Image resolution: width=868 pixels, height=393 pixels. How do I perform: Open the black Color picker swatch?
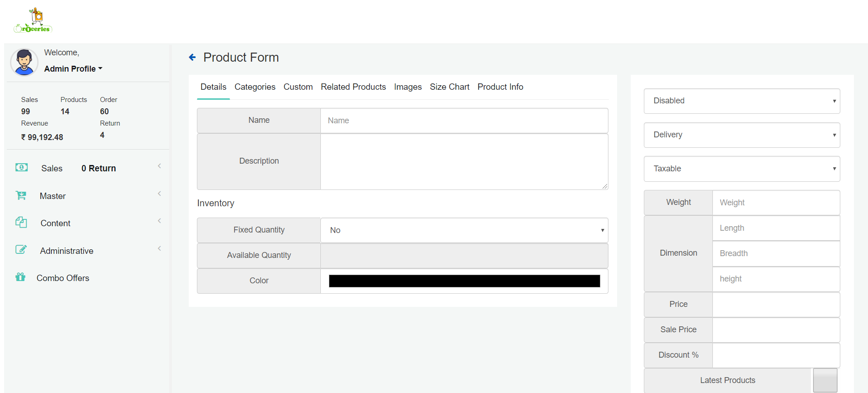[x=464, y=281]
